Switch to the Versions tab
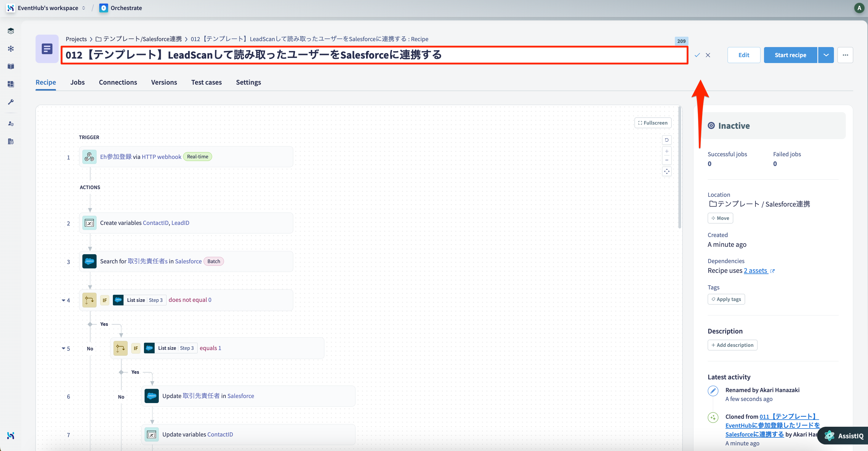 pos(164,82)
